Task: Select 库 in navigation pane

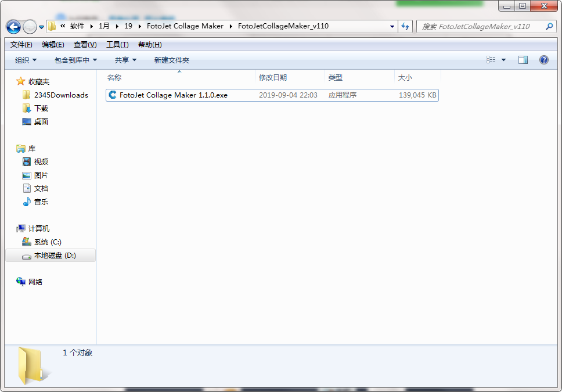Action: 32,149
